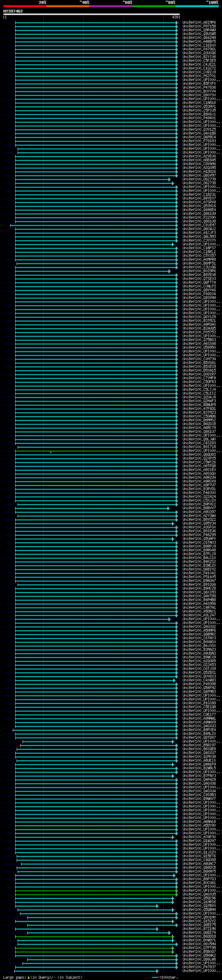Click the white query sequence bar

coord(92,15)
